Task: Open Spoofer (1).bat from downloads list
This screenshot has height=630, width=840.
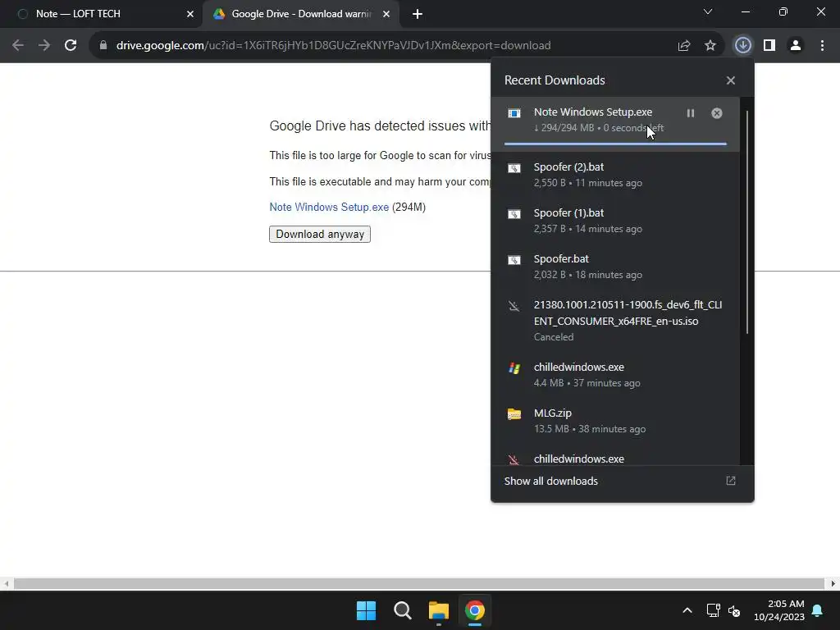Action: (x=615, y=221)
